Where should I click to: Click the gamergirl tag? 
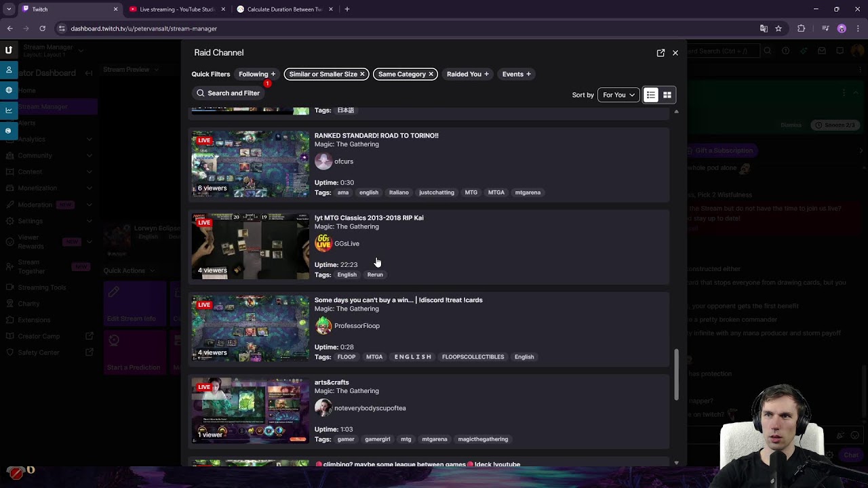(378, 439)
